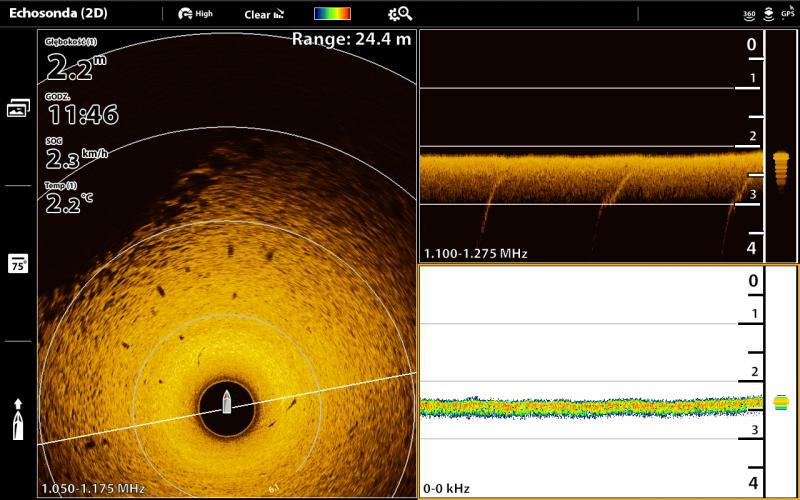
Task: Click the High sensitivity speed icon
Action: [195, 14]
